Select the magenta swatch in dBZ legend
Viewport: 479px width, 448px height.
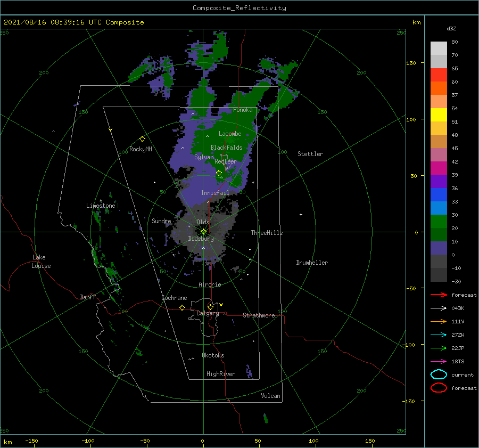click(x=439, y=168)
